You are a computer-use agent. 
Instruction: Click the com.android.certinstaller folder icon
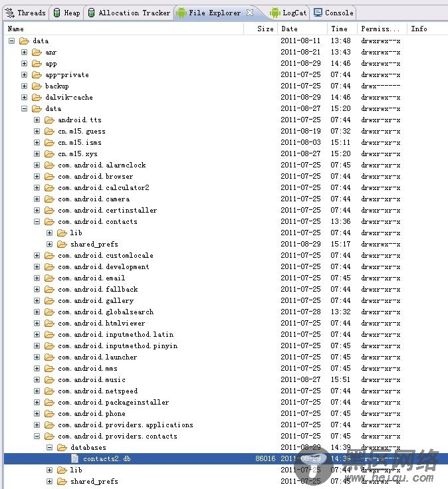[49, 210]
